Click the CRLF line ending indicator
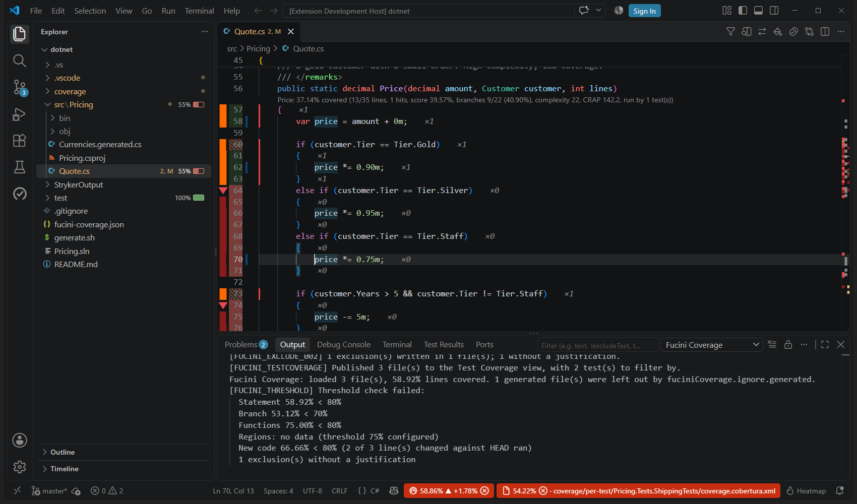857x504 pixels. [x=339, y=491]
